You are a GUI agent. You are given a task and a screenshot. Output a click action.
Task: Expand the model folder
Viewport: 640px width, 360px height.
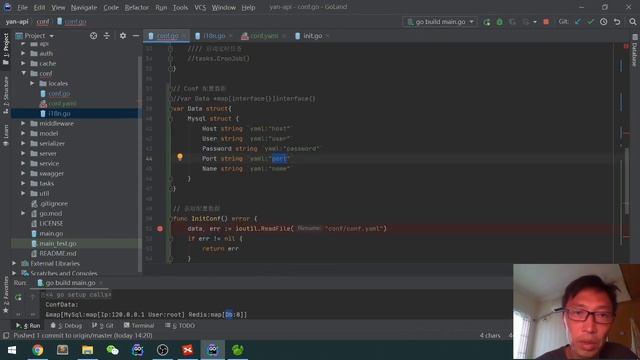click(x=23, y=133)
